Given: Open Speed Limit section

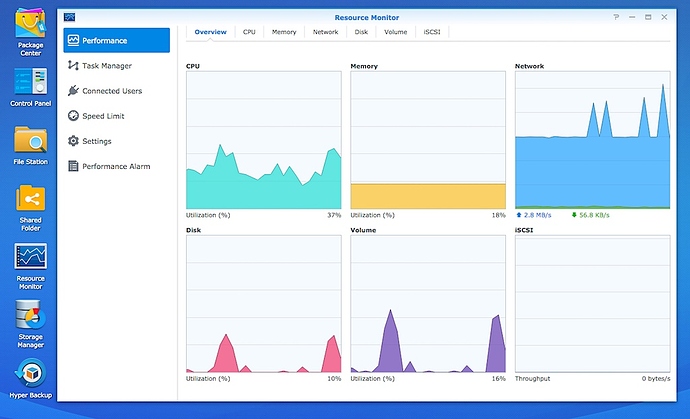Looking at the screenshot, I should click(117, 116).
